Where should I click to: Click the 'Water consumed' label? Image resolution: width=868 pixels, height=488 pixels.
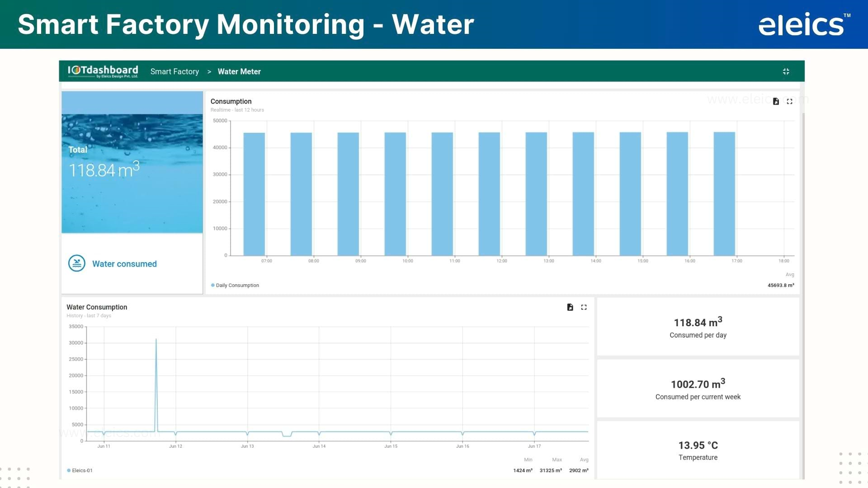(124, 264)
